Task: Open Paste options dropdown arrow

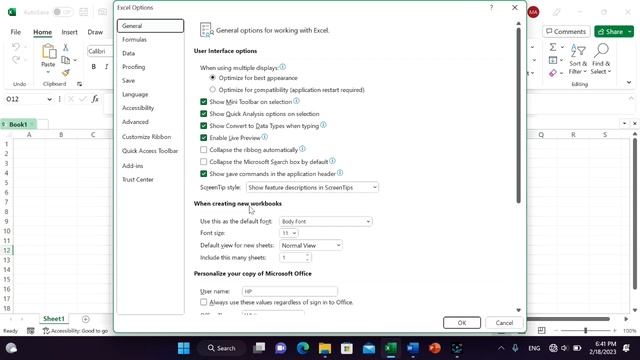Action: [48, 73]
